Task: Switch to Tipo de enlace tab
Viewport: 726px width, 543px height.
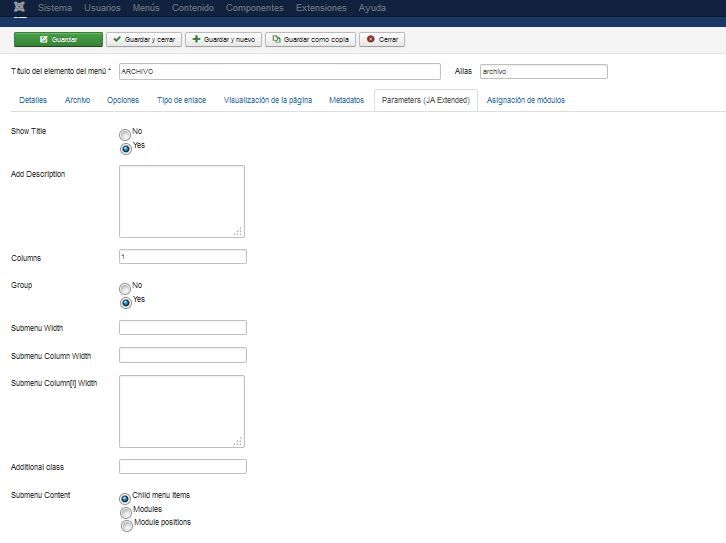Action: 182,100
